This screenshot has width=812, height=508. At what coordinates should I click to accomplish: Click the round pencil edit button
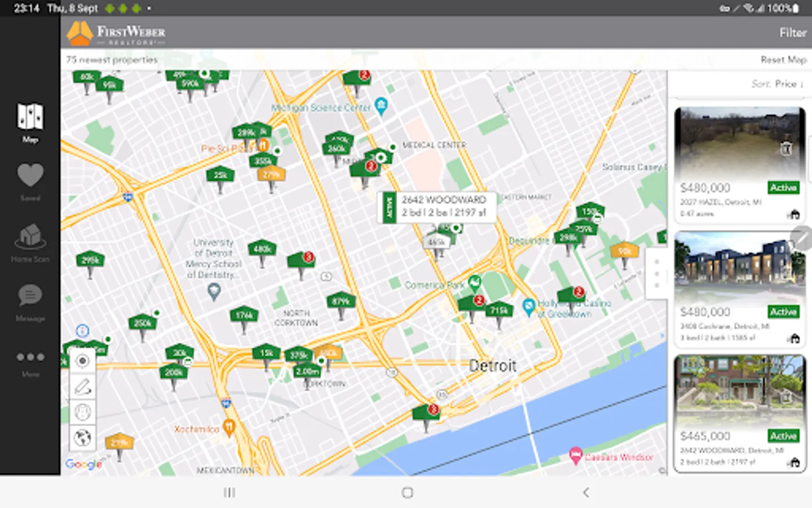click(802, 238)
